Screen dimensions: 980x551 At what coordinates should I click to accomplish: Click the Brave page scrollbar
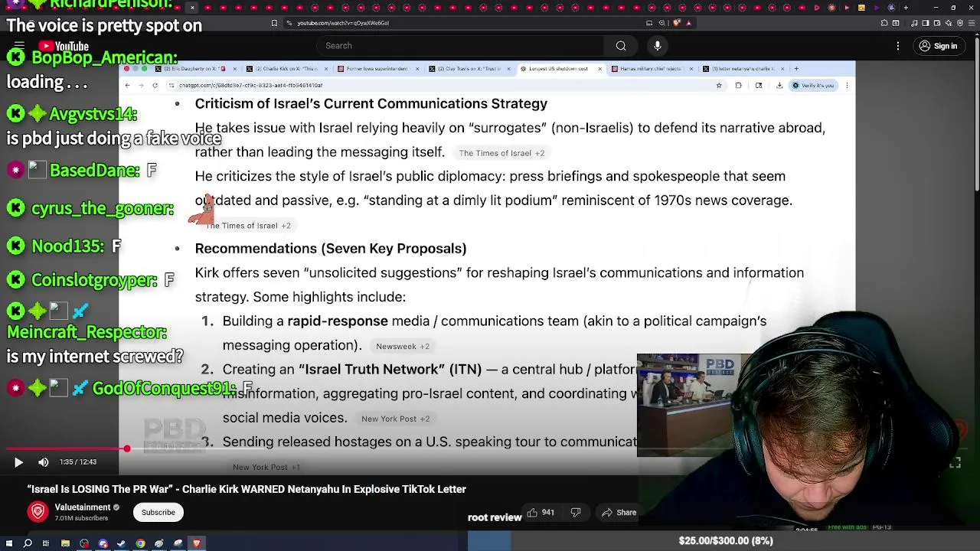click(975, 115)
